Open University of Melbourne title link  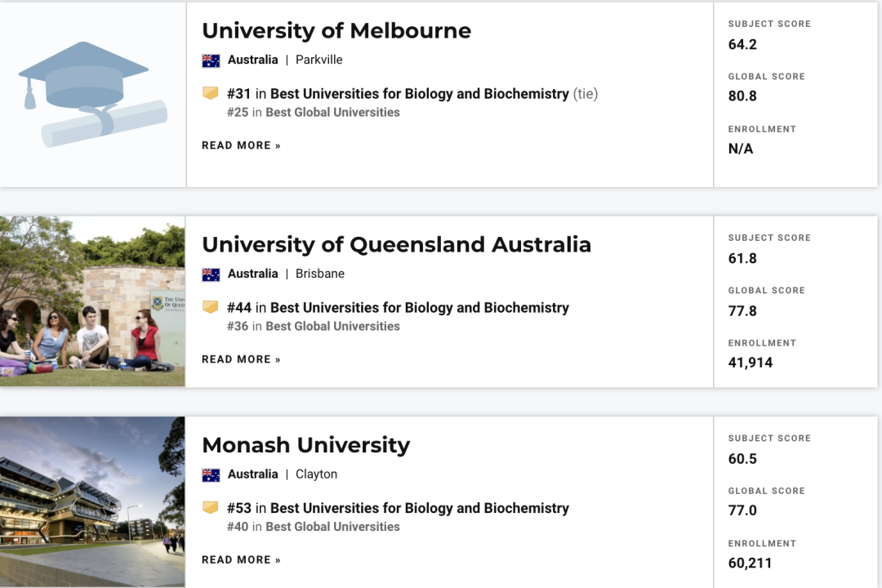[x=336, y=30]
